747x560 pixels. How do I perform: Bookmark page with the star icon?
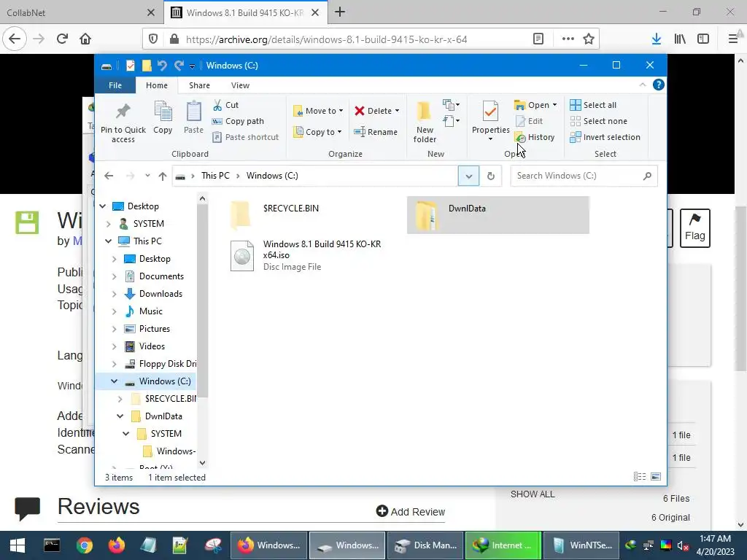pos(589,39)
